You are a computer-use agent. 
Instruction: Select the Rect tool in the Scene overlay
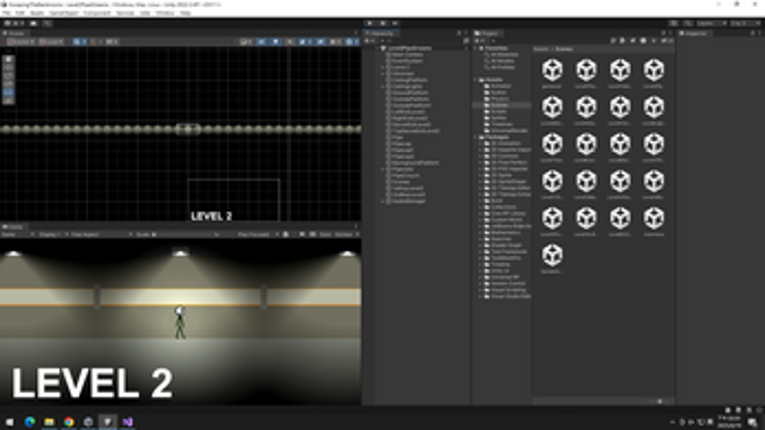point(9,92)
